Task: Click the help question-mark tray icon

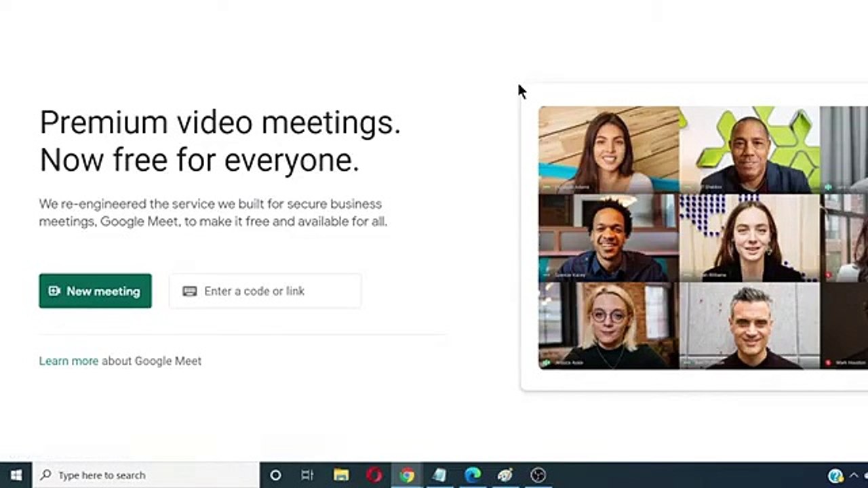Action: pos(835,476)
